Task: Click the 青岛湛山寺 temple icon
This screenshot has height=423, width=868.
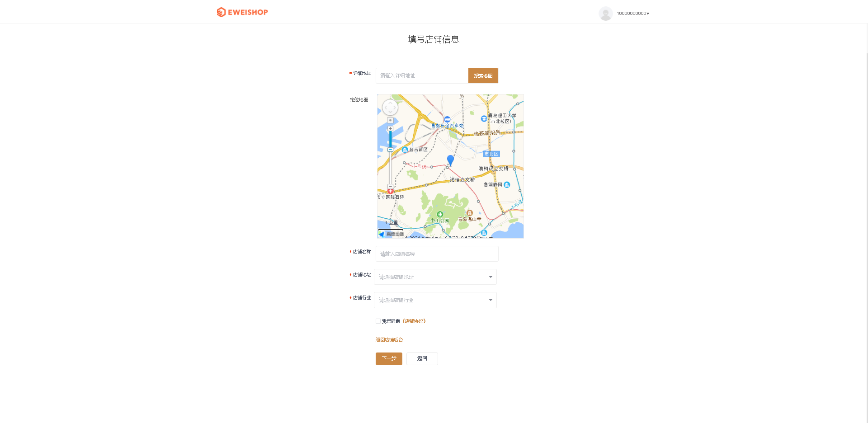Action: tap(469, 213)
